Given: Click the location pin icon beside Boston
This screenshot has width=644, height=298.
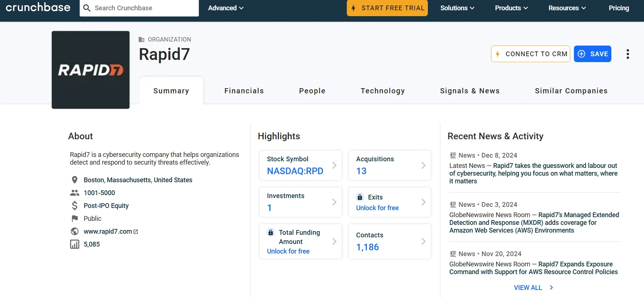Looking at the screenshot, I should tap(74, 180).
